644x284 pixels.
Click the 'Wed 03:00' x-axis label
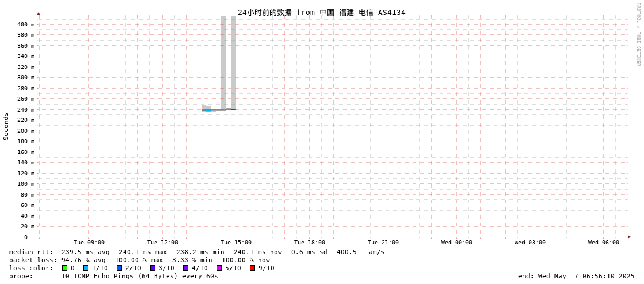click(530, 243)
